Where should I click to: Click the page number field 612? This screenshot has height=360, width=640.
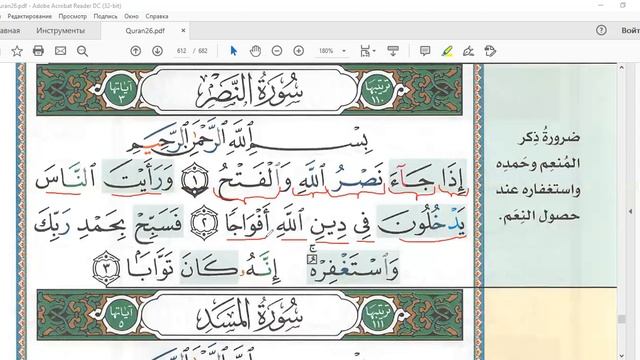[182, 51]
